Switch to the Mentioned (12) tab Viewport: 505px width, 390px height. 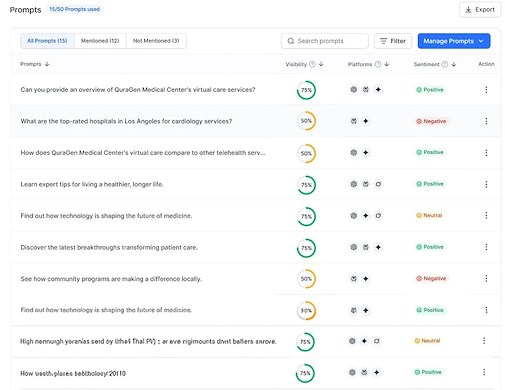coord(100,41)
